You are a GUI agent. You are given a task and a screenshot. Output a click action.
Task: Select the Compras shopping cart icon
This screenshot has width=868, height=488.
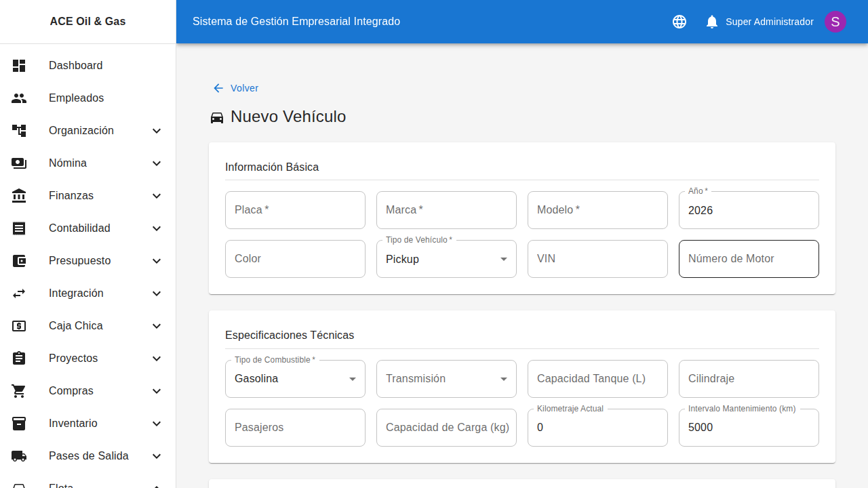pos(19,391)
